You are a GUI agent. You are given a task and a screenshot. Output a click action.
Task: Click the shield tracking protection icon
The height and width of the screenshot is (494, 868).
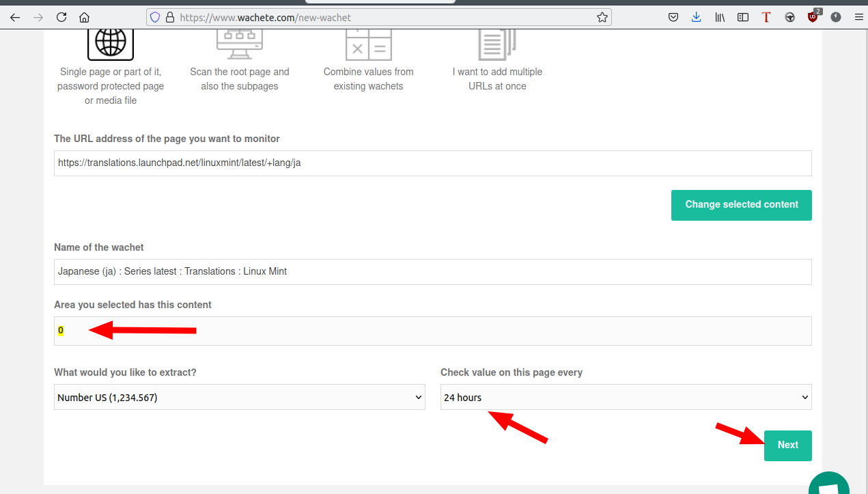pos(155,18)
